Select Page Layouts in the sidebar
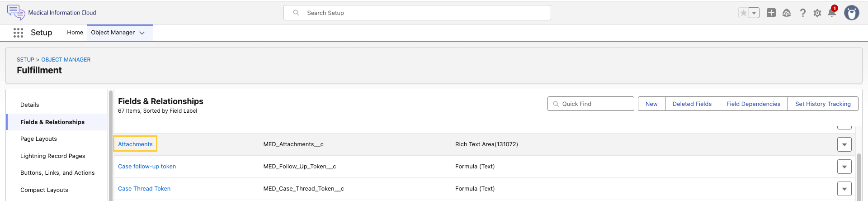The height and width of the screenshot is (201, 868). pyautogui.click(x=38, y=139)
